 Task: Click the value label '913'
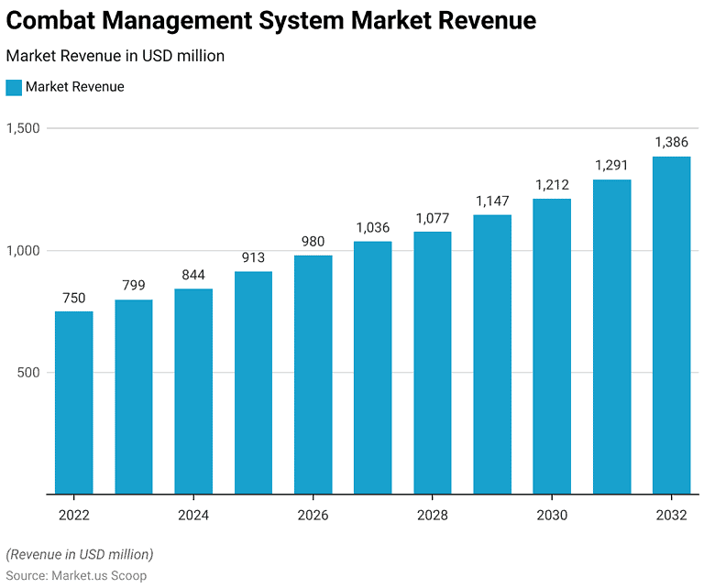(x=253, y=257)
